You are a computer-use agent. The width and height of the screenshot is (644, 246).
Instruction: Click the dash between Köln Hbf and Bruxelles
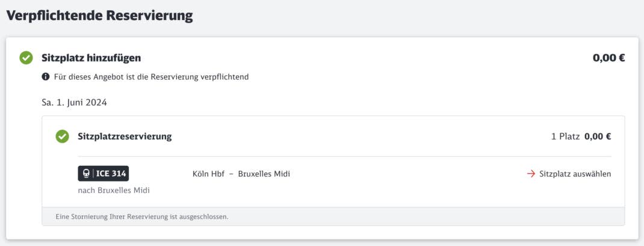[231, 174]
